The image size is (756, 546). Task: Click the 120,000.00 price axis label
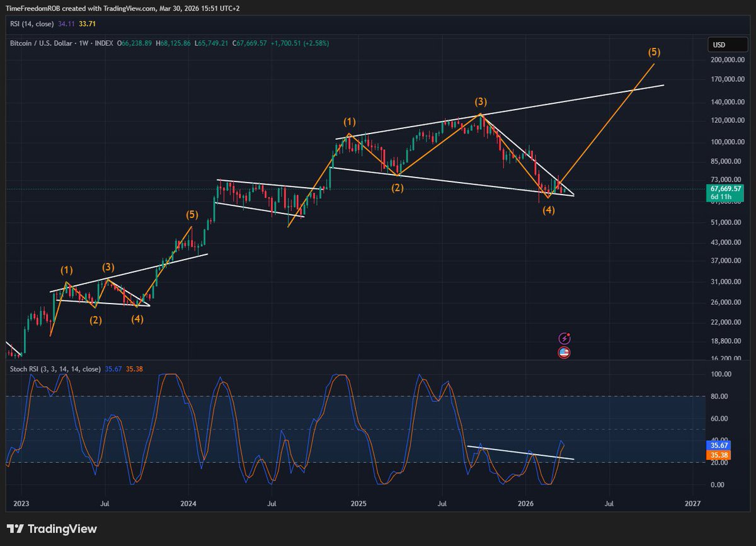(x=726, y=120)
